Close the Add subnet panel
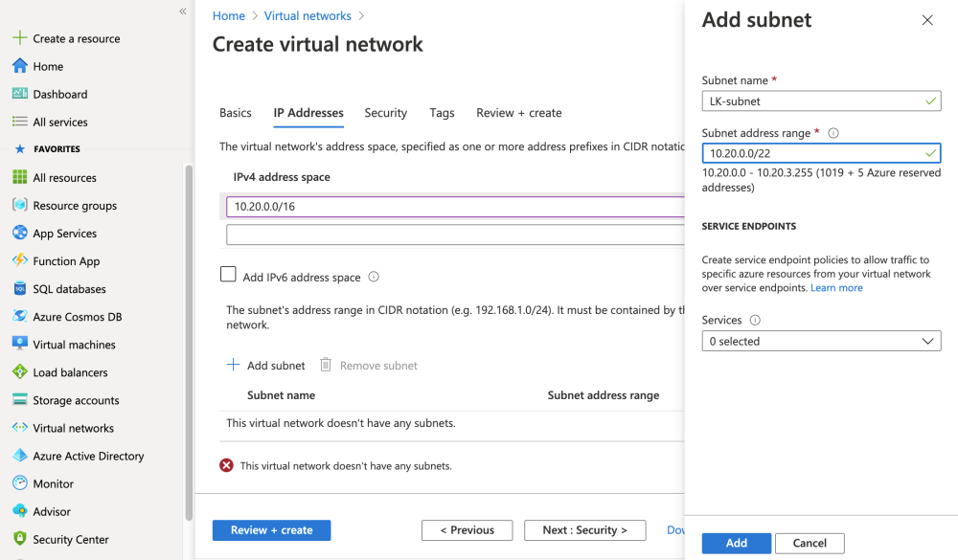Viewport: 958px width, 560px height. pyautogui.click(x=926, y=20)
